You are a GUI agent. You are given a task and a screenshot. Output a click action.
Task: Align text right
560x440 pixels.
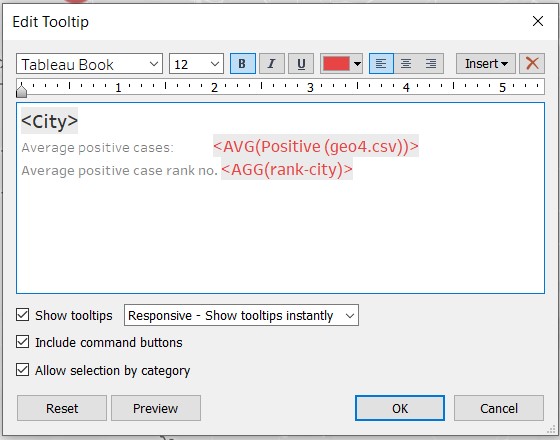coord(431,64)
